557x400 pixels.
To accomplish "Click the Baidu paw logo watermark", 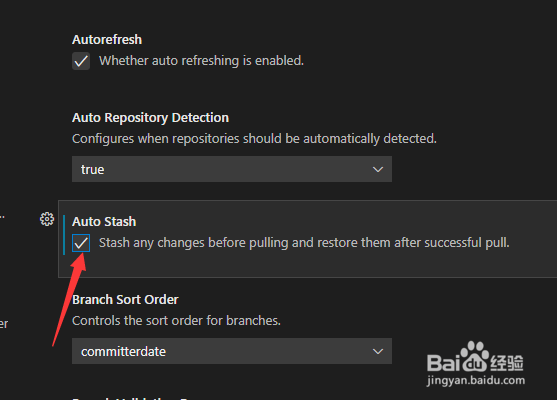I will coord(475,357).
